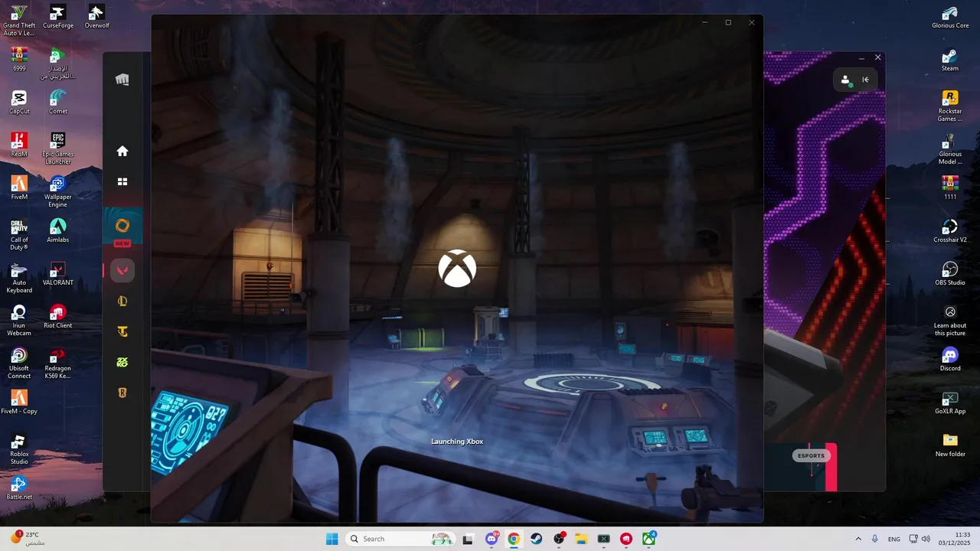Open Riot client all games grid
This screenshot has width=980, height=551.
(x=122, y=182)
